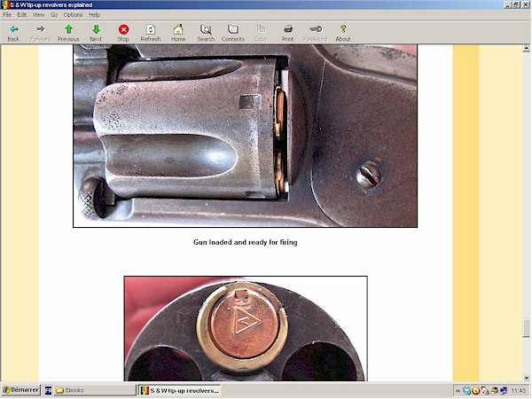Viewport: 532px width, 399px height.
Task: Open the Go menu
Action: [54, 14]
